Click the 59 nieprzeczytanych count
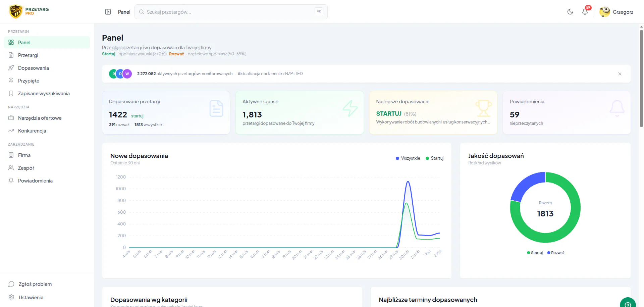644x307 pixels. [515, 115]
